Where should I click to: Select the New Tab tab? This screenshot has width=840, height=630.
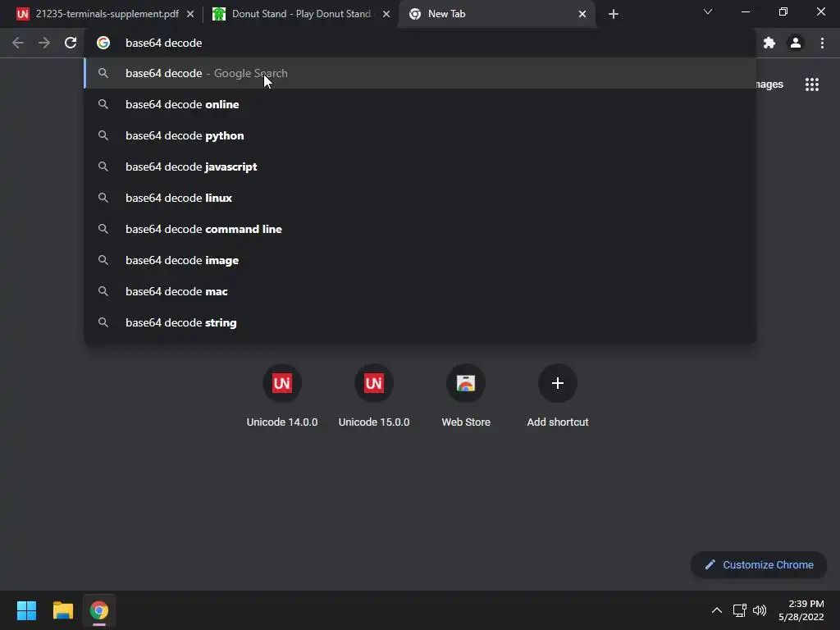tap(497, 14)
